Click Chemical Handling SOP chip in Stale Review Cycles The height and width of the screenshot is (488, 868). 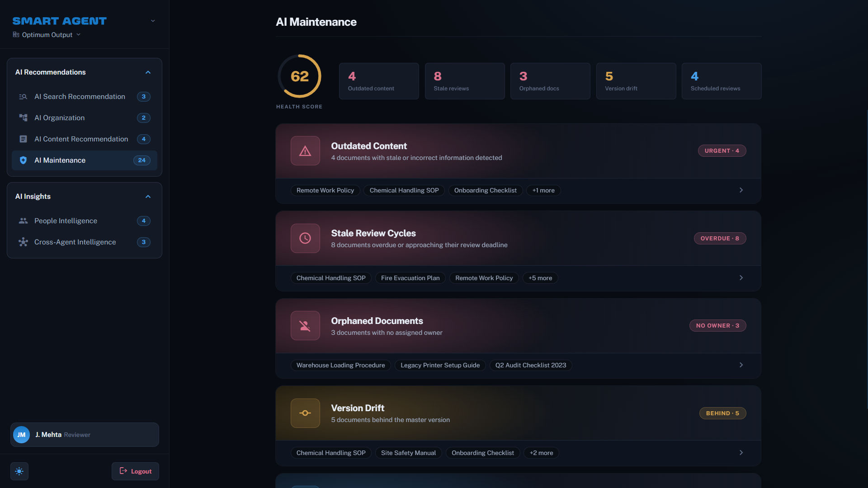(331, 278)
